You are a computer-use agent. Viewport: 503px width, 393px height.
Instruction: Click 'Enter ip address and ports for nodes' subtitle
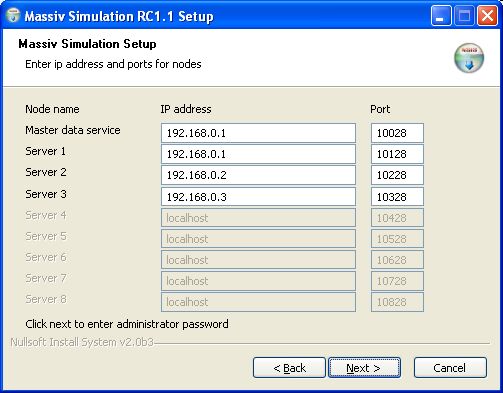pyautogui.click(x=113, y=64)
